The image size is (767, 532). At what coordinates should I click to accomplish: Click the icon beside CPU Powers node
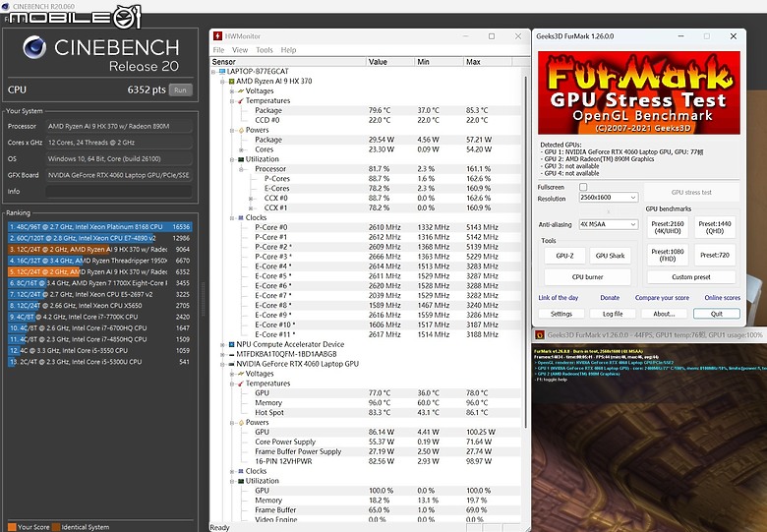click(241, 130)
